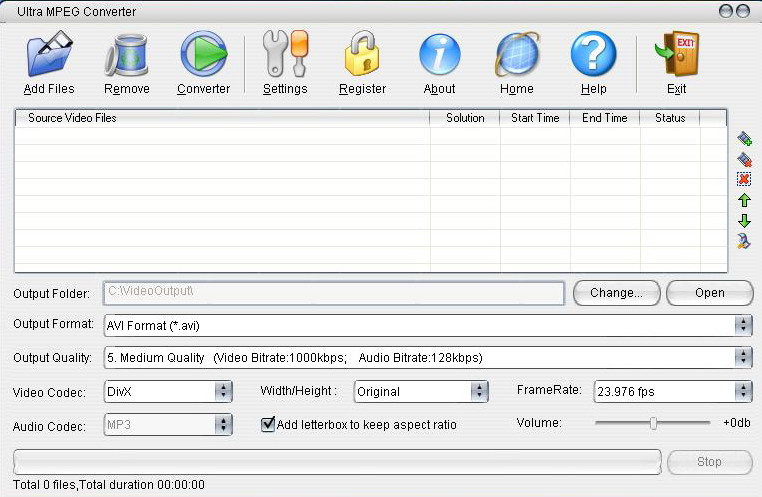Click the +0db volume value
The width and height of the screenshot is (762, 497).
pos(737,423)
